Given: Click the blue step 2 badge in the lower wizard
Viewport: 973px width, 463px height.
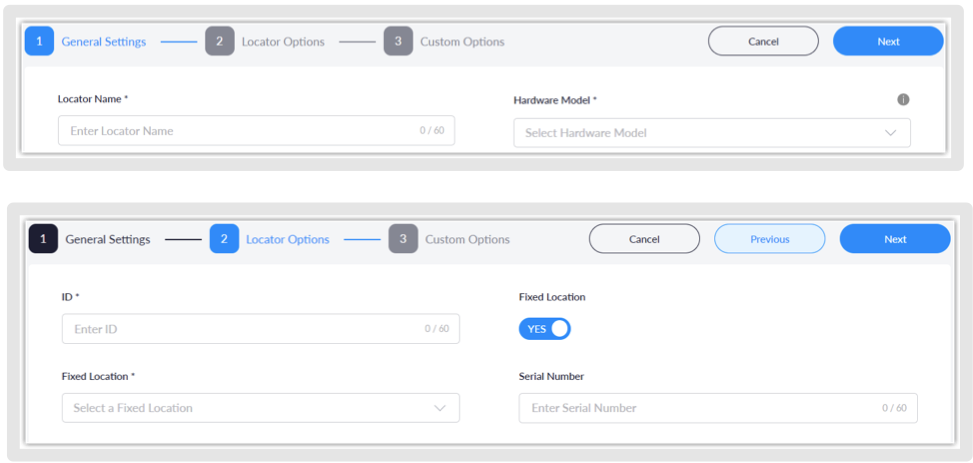Looking at the screenshot, I should pyautogui.click(x=224, y=239).
